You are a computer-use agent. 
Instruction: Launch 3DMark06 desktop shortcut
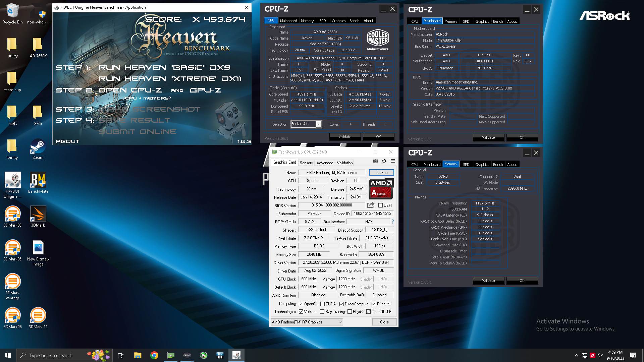13,318
